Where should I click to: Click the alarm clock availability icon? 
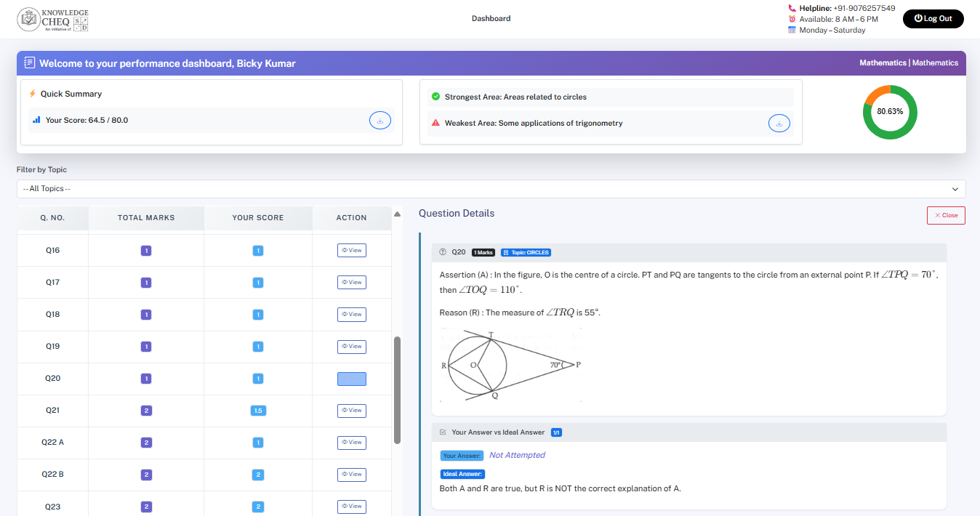[792, 19]
